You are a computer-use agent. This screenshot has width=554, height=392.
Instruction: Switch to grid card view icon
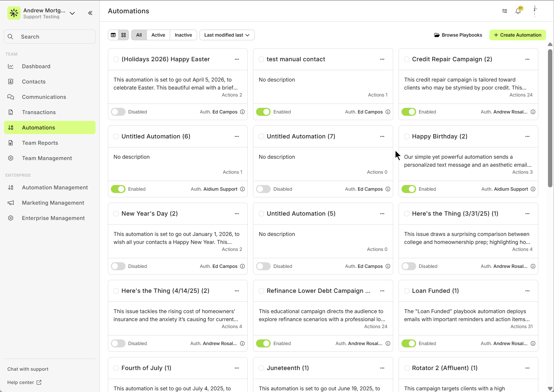tap(124, 35)
